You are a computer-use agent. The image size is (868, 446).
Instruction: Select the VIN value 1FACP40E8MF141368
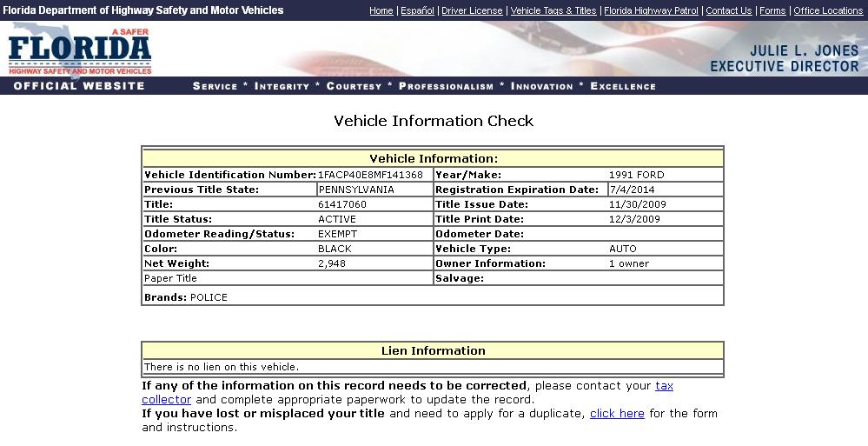(370, 175)
